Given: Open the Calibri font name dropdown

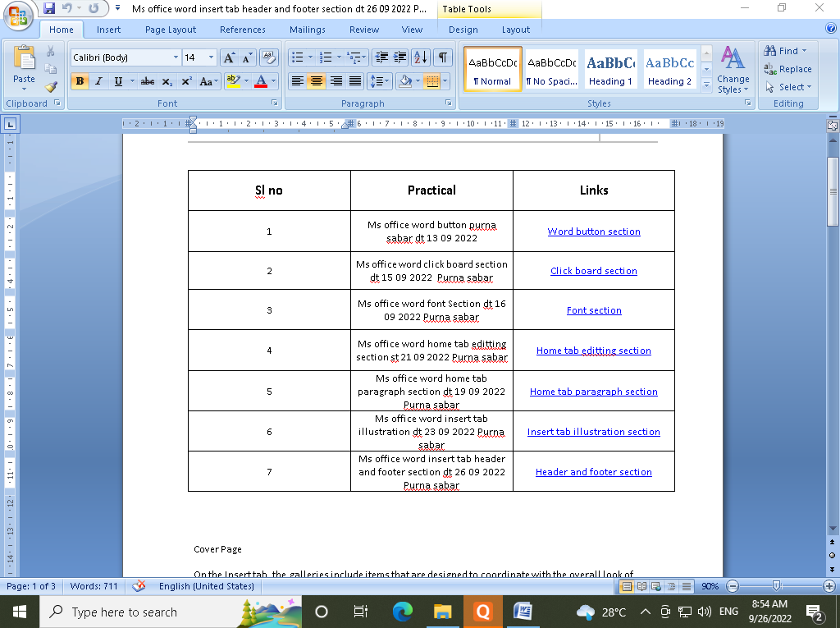Looking at the screenshot, I should pos(176,57).
